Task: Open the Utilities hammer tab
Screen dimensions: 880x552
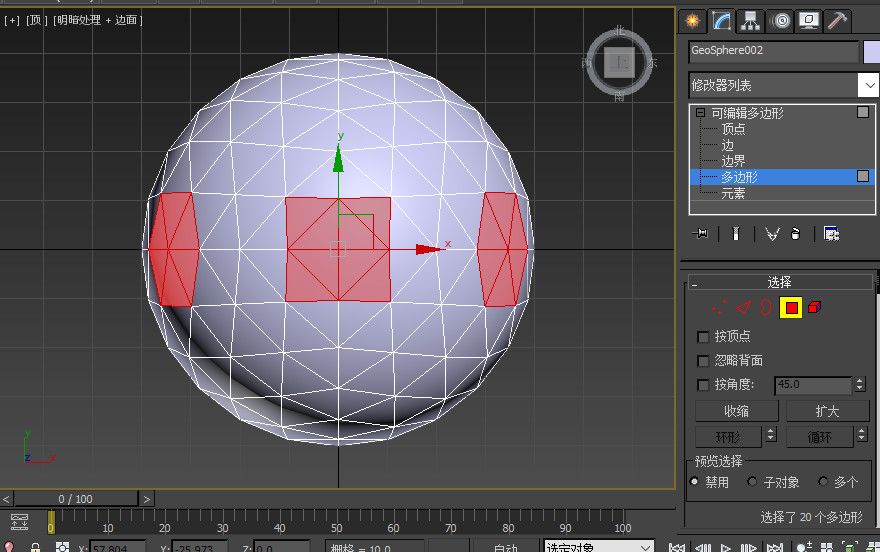Action: (837, 20)
